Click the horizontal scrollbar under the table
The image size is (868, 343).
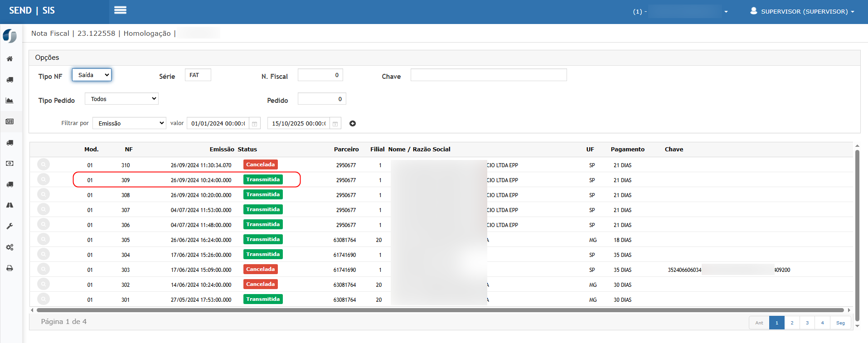(x=440, y=310)
